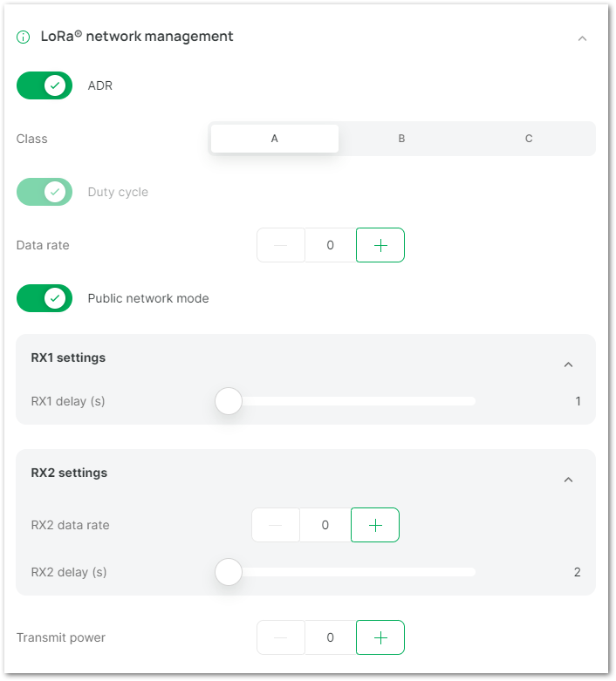Click the minus icon for Data rate
616x681 pixels.
tap(281, 245)
